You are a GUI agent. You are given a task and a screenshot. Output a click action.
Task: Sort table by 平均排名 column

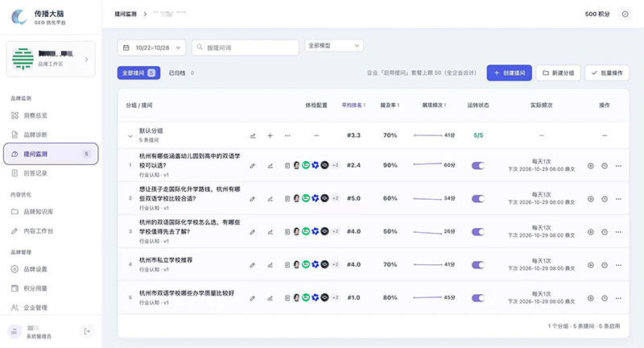[353, 106]
